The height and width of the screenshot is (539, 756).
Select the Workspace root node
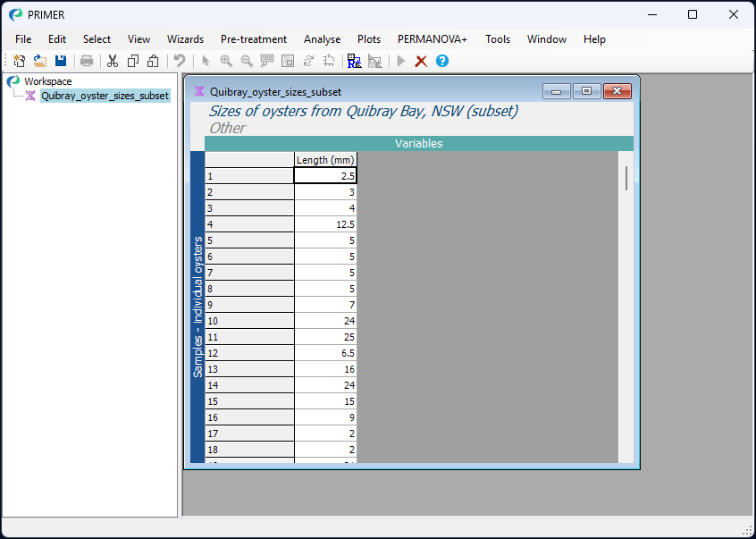[x=46, y=80]
